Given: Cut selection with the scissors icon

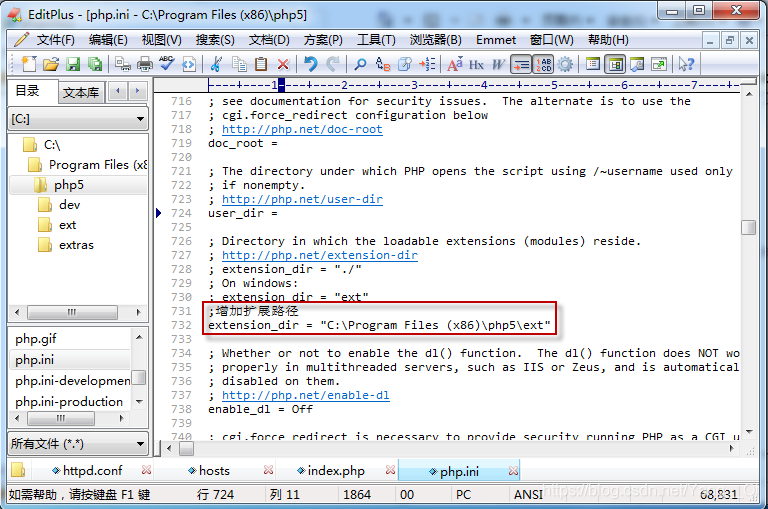Looking at the screenshot, I should click(216, 64).
